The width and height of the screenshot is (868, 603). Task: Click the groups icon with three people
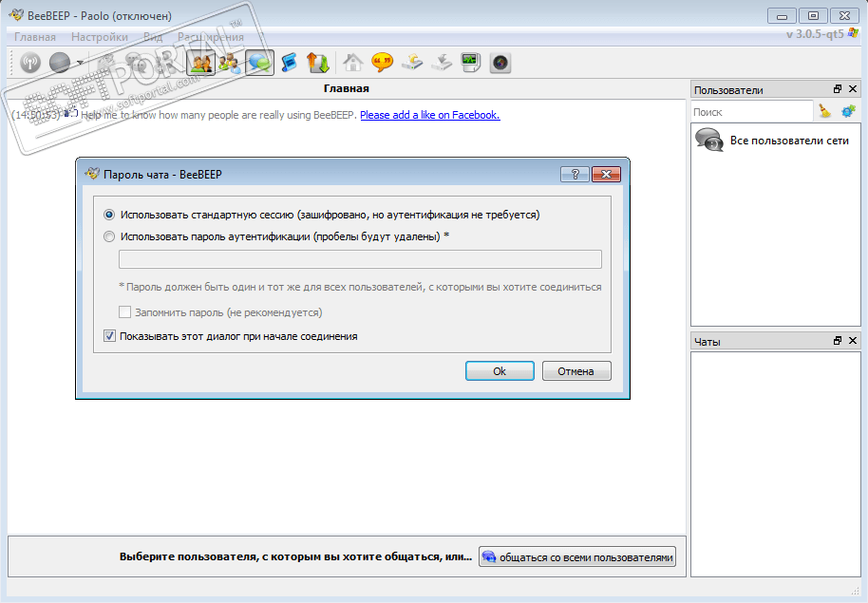click(x=230, y=63)
